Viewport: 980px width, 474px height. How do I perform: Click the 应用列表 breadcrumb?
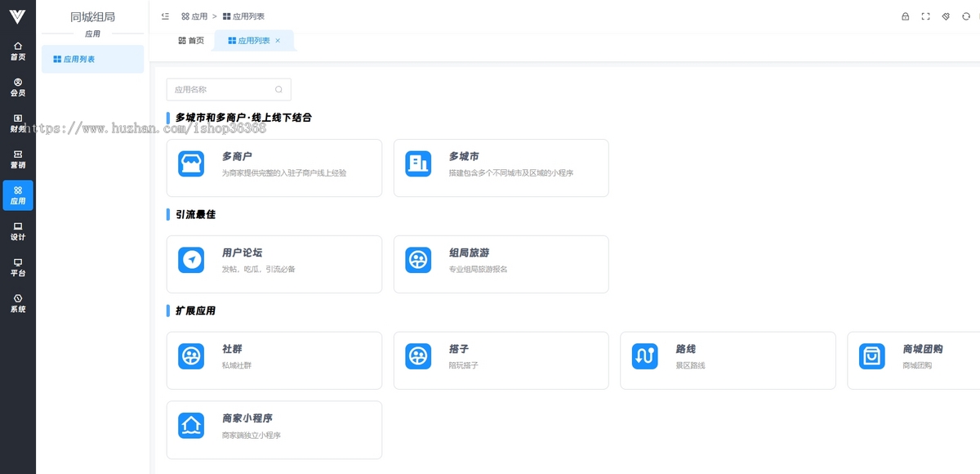(243, 16)
